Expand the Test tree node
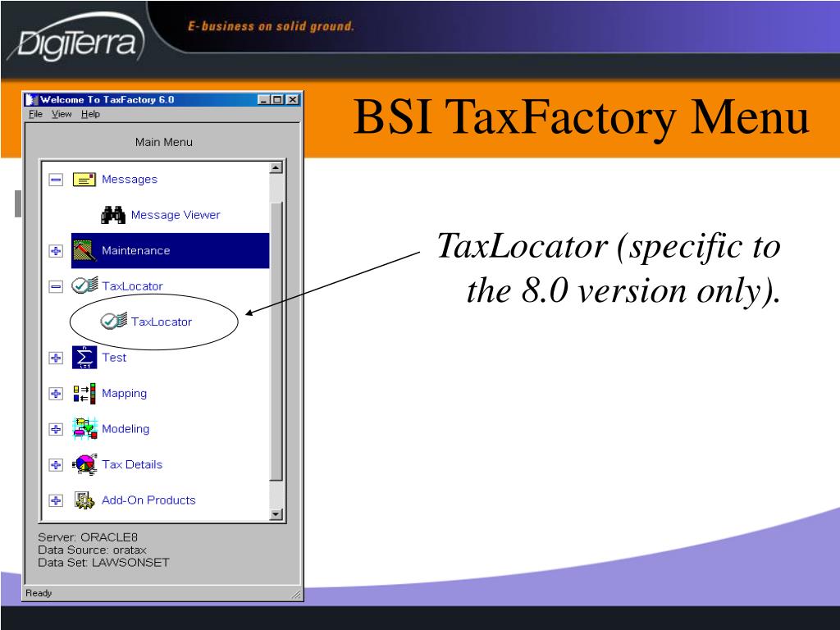Image resolution: width=840 pixels, height=630 pixels. point(56,358)
